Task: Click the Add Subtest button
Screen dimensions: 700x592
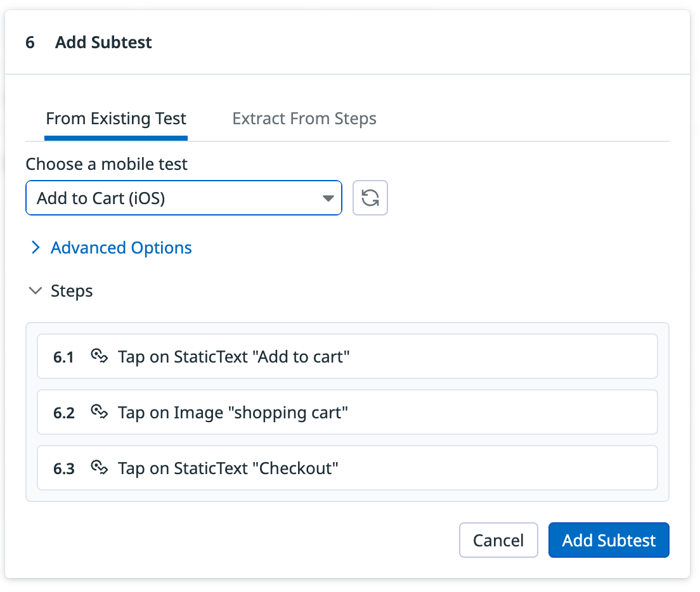Action: tap(608, 539)
